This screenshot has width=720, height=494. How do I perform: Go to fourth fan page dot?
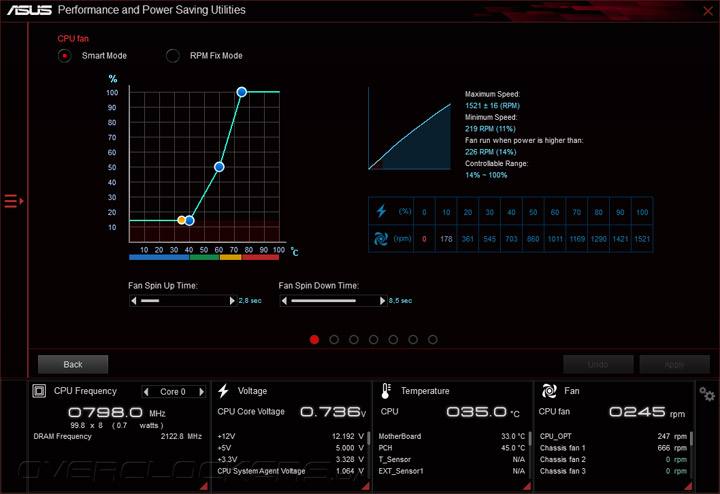373,339
